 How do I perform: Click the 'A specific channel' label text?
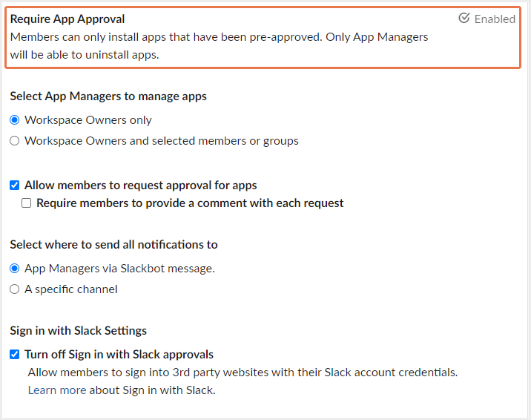click(x=71, y=289)
